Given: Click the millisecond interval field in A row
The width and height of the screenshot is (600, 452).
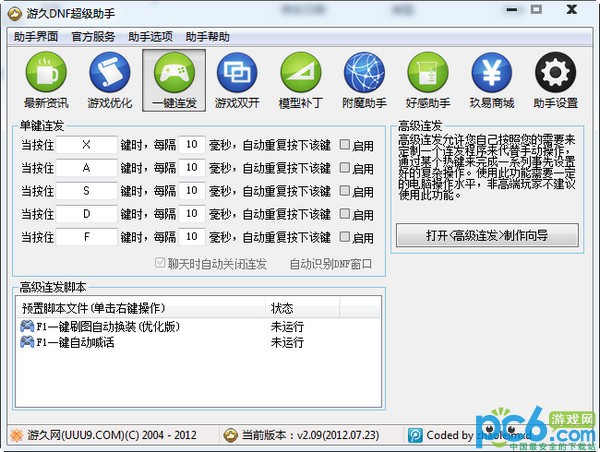Looking at the screenshot, I should pyautogui.click(x=192, y=168).
